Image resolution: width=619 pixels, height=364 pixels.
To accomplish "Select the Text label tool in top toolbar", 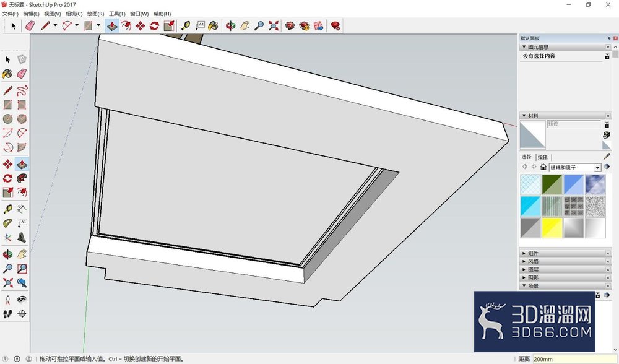I will coord(200,26).
